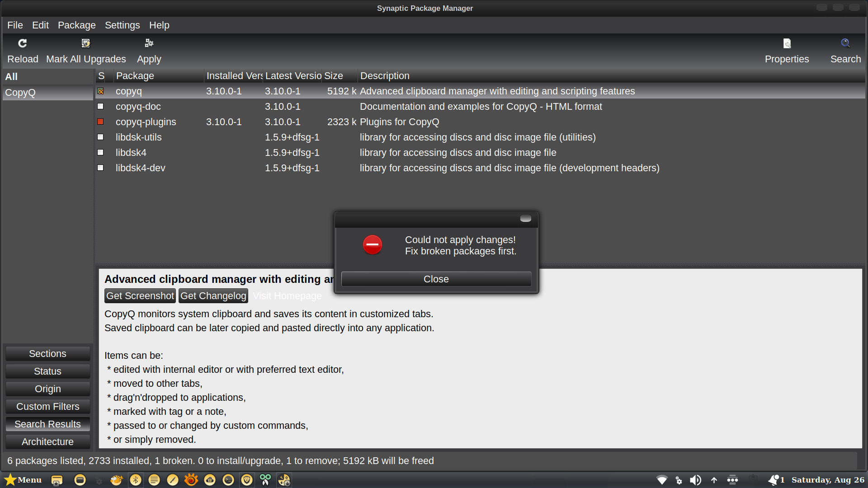
Task: Open the Settings menu
Action: point(122,25)
